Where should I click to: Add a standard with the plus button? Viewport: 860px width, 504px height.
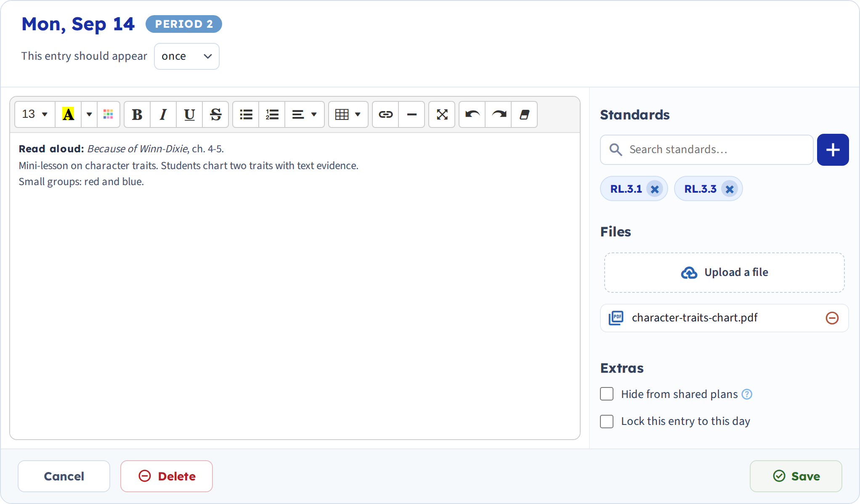(833, 150)
